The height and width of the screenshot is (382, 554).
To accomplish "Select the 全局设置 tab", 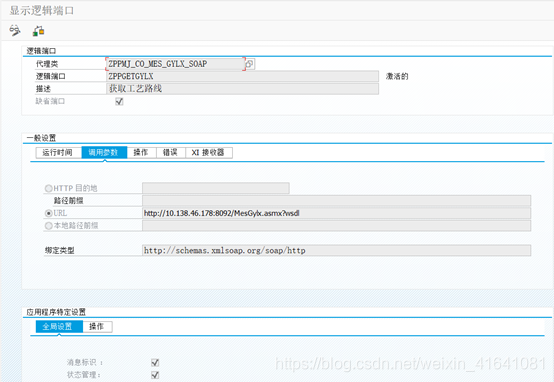I will tap(59, 327).
